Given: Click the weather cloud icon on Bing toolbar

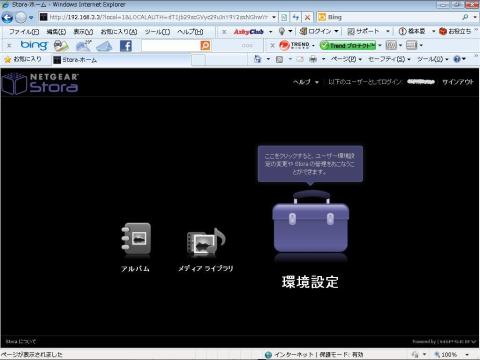Looking at the screenshot, I should [x=83, y=46].
